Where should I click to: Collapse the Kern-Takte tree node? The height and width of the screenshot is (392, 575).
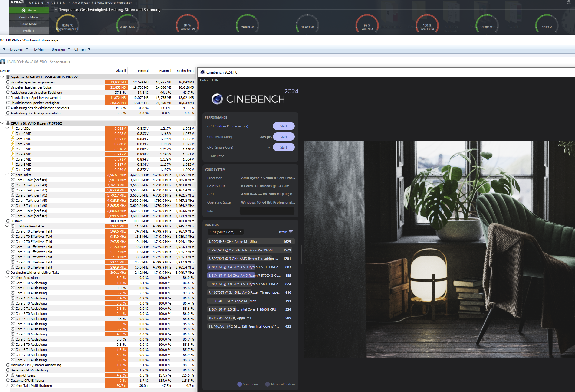tap(7, 175)
